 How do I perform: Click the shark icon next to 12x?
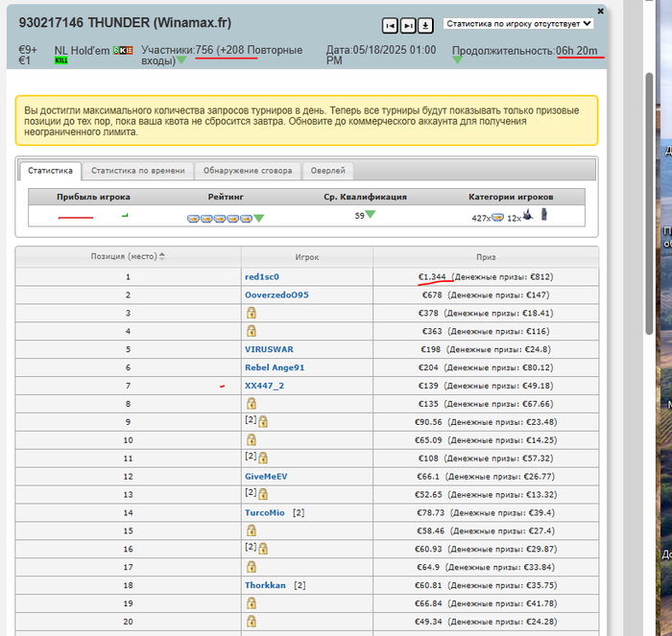pos(528,215)
